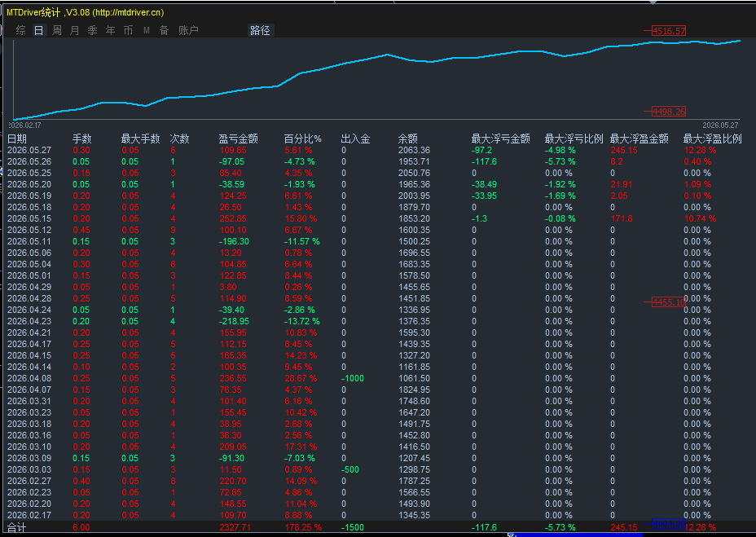Open the 备 notes tab
The width and height of the screenshot is (756, 537).
(164, 30)
